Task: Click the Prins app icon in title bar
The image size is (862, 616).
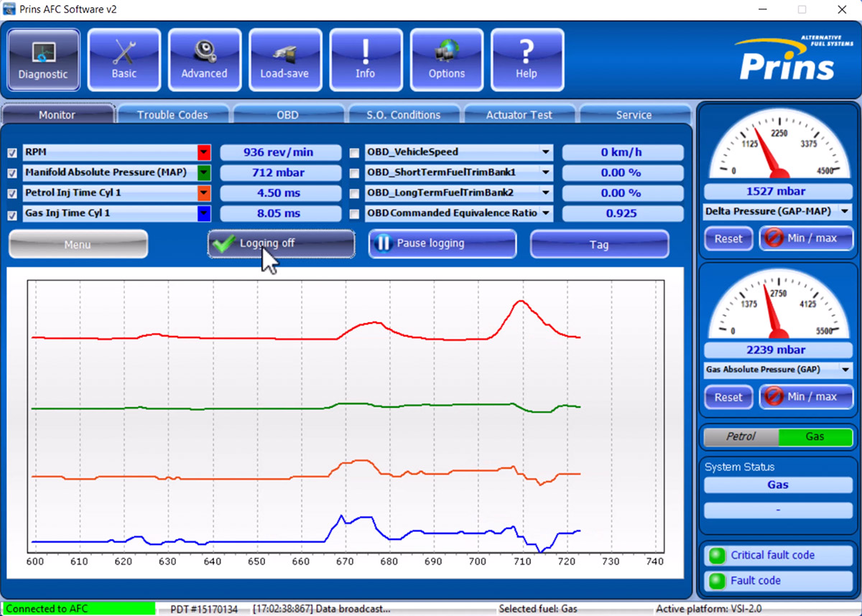Action: point(10,9)
